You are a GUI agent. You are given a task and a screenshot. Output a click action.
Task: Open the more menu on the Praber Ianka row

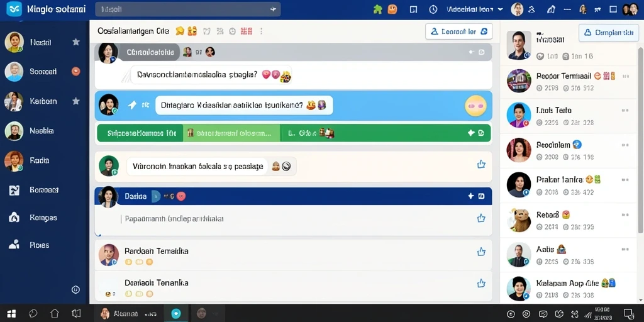626,180
